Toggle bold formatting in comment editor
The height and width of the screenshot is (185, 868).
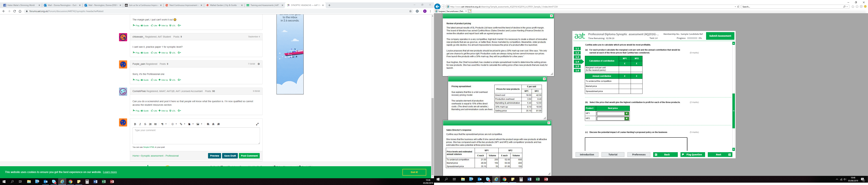coord(135,124)
